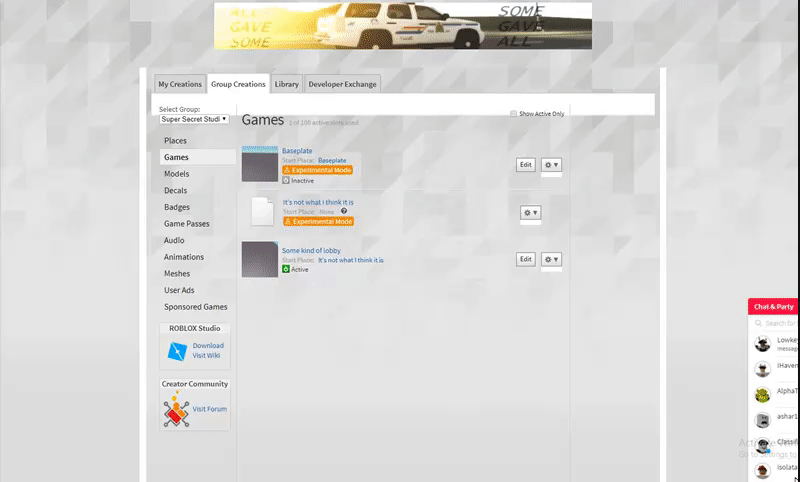Image resolution: width=800 pixels, height=482 pixels.
Task: Select Decals in the sidebar
Action: point(176,190)
